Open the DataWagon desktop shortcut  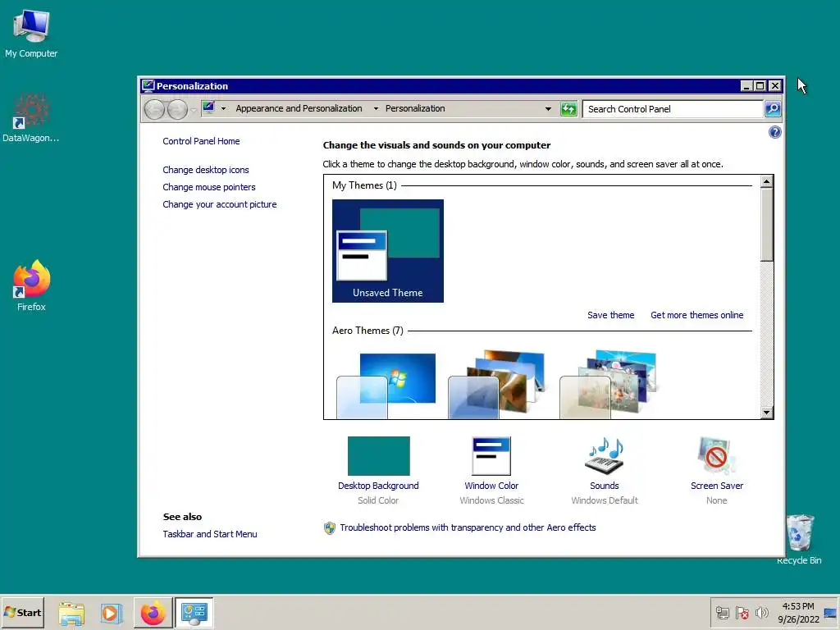(31, 118)
